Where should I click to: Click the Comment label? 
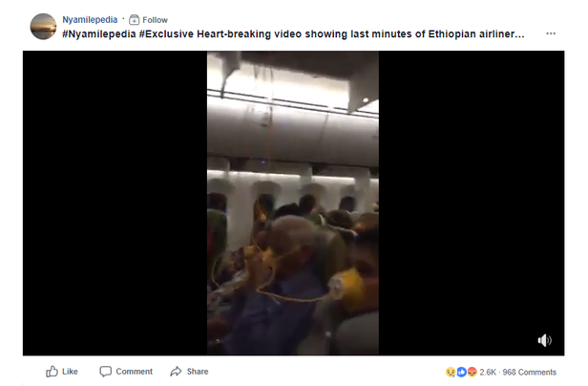pyautogui.click(x=134, y=372)
